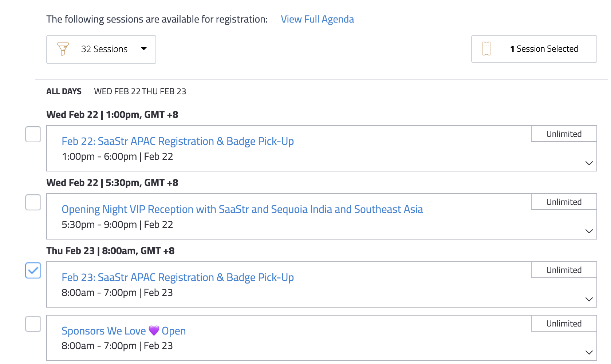Screen dimensions: 611x364
Task: Click the purple heart in Sponsors We Love
Action: [154, 331]
